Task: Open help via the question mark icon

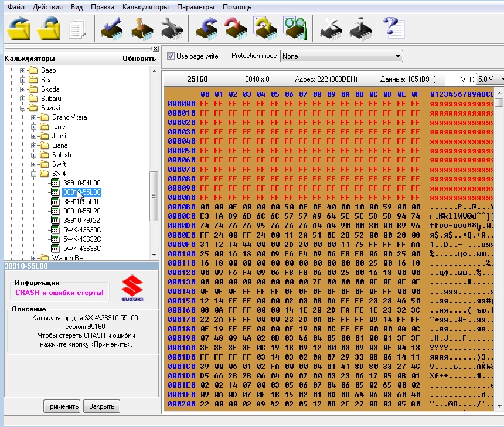Action: coord(393,28)
